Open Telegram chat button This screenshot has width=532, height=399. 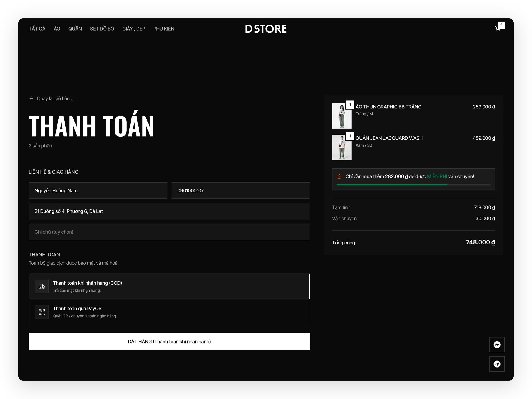click(x=497, y=364)
